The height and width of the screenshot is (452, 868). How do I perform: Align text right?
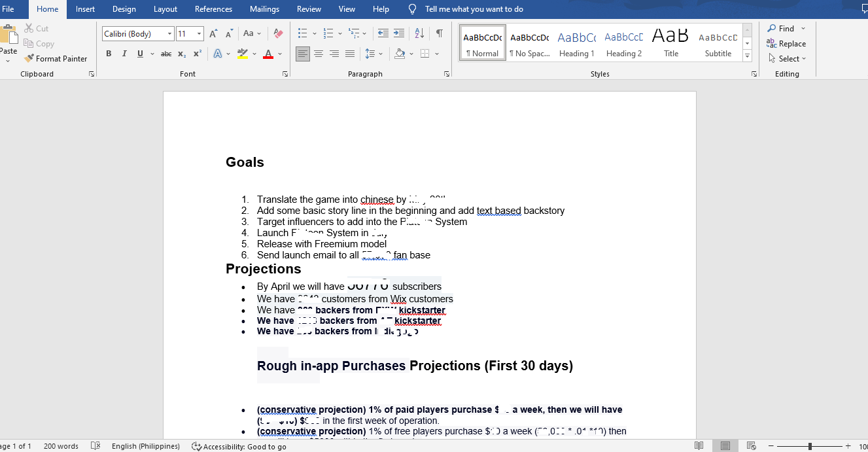(334, 54)
